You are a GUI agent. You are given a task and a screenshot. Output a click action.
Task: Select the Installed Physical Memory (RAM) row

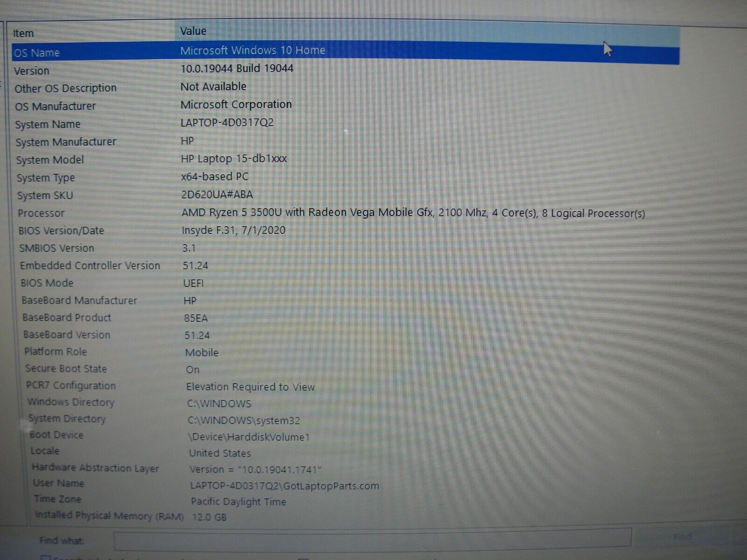pyautogui.click(x=109, y=516)
